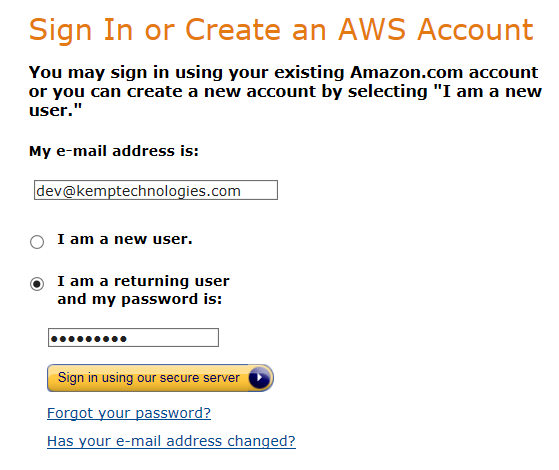Click the "My e-mail address is:" label
The height and width of the screenshot is (470, 559).
114,151
